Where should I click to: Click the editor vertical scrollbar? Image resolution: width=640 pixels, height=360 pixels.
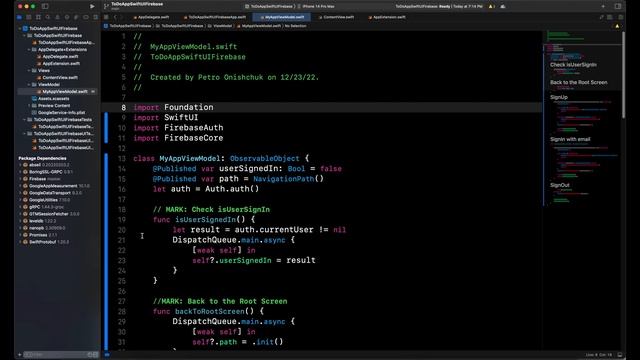[623, 76]
